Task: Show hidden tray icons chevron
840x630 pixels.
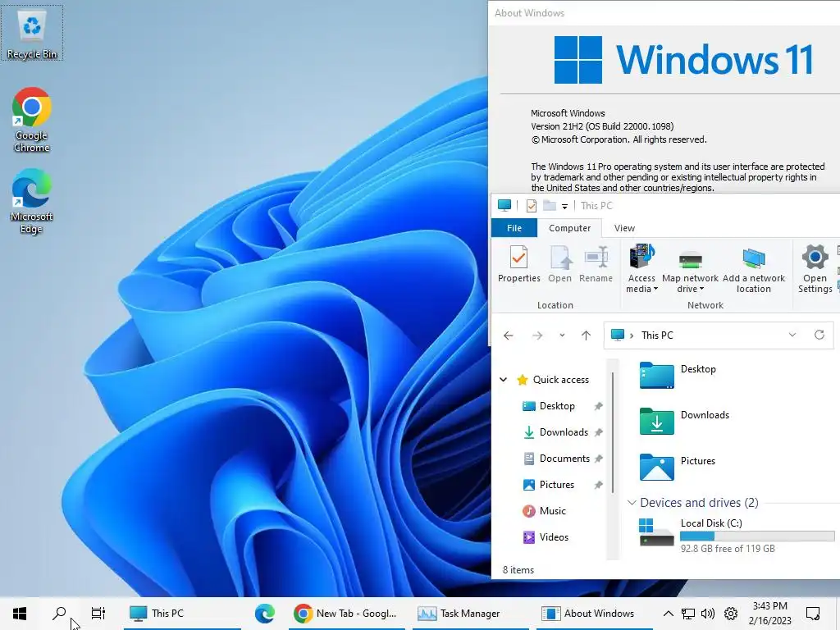Action: 668,614
